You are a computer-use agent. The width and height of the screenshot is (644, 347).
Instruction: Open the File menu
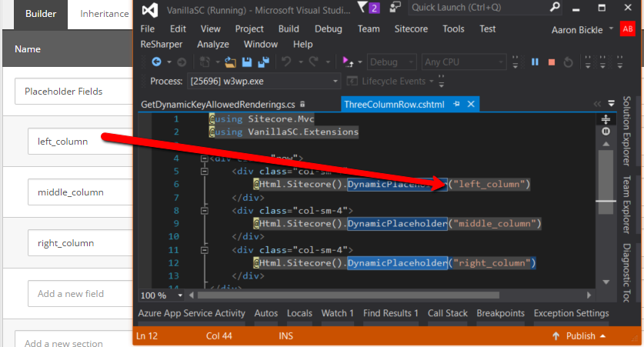[x=148, y=28]
